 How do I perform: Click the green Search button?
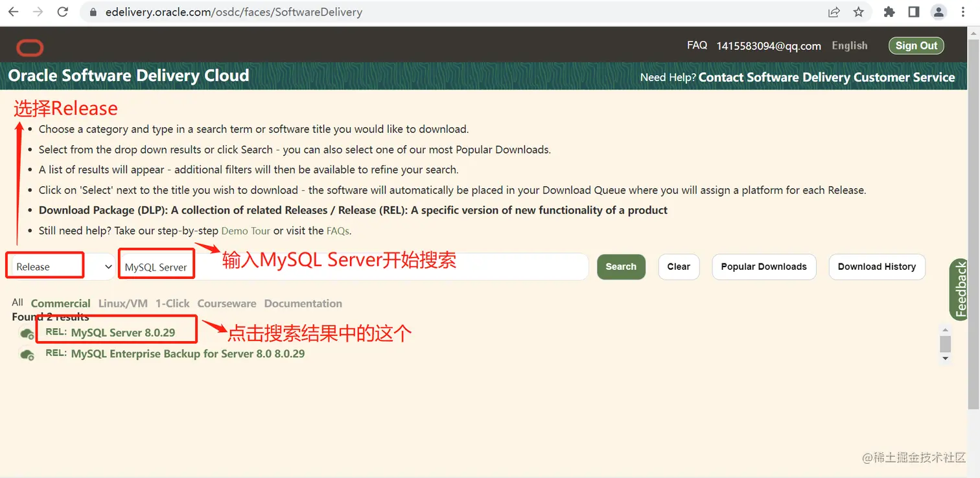621,267
